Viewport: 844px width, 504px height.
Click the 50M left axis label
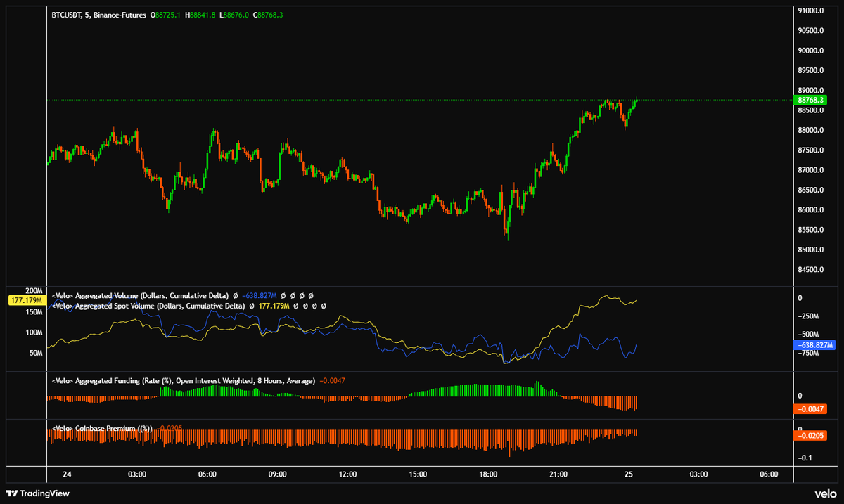coord(35,353)
